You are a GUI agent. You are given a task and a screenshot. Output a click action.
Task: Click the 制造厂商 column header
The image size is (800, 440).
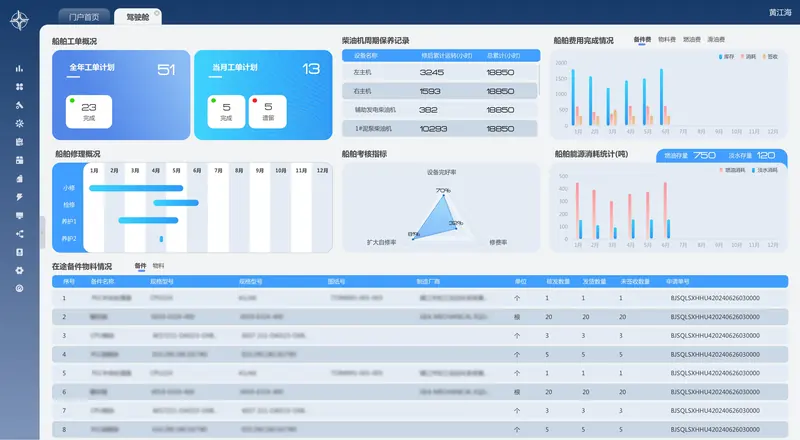pos(428,281)
